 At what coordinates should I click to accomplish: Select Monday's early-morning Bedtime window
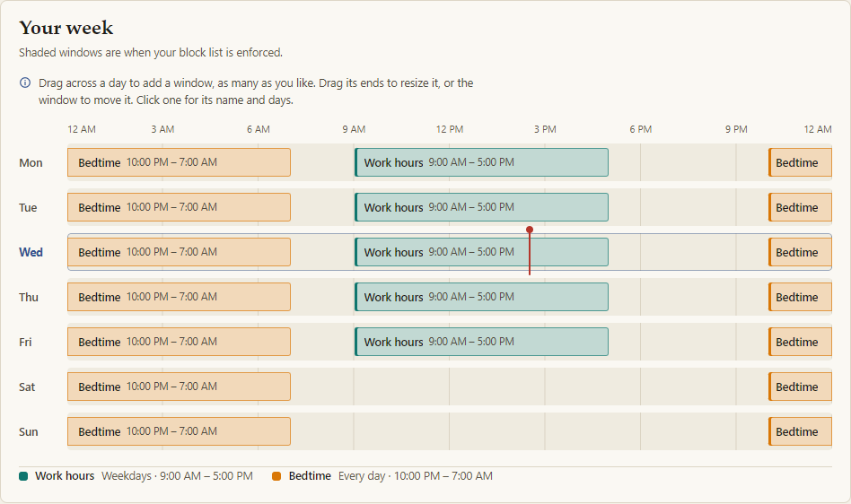pyautogui.click(x=180, y=162)
